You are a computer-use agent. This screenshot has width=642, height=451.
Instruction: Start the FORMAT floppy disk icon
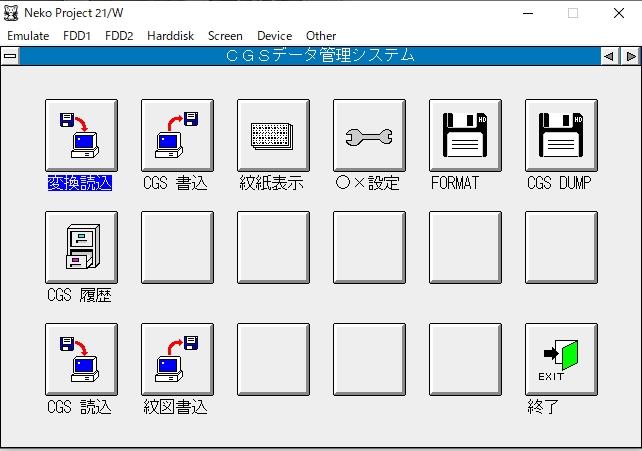465,135
